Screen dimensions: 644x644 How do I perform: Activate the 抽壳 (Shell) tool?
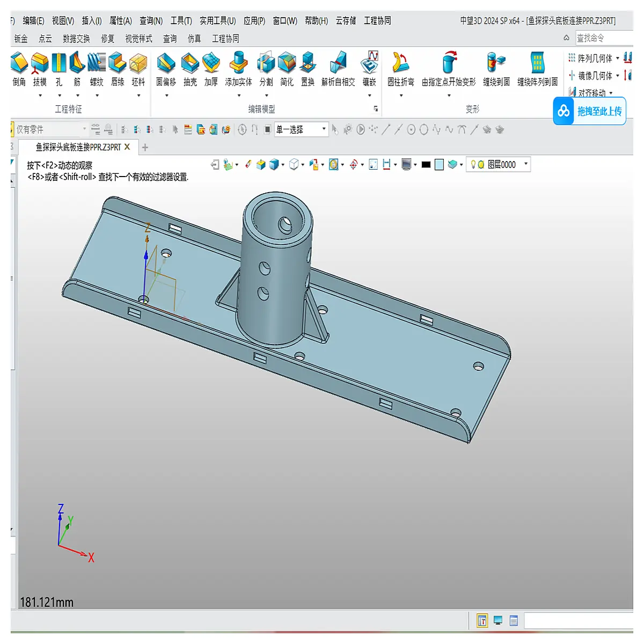tap(190, 69)
